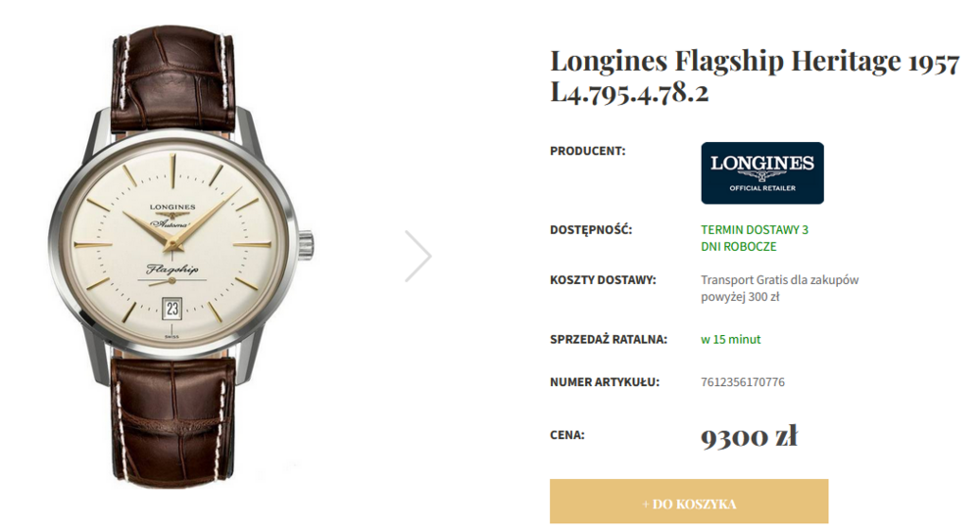Image resolution: width=980 pixels, height=531 pixels.
Task: Click the Flagship script on the dial
Action: pos(172,269)
